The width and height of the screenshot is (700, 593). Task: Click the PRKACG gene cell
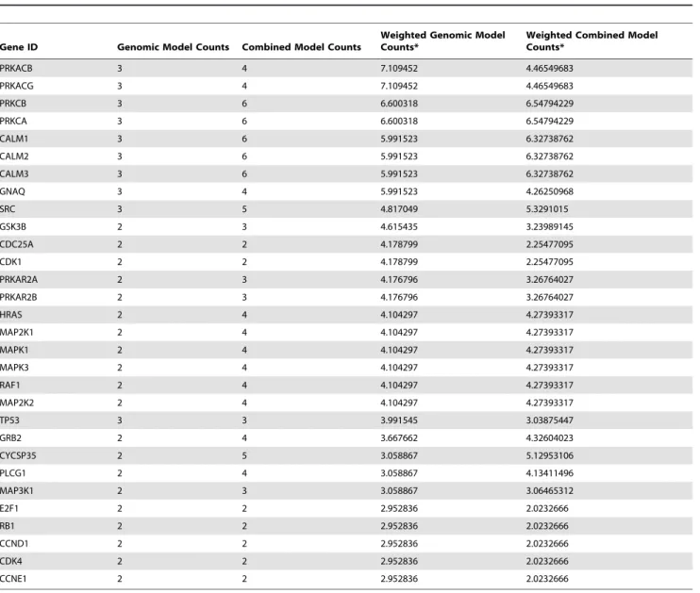17,86
